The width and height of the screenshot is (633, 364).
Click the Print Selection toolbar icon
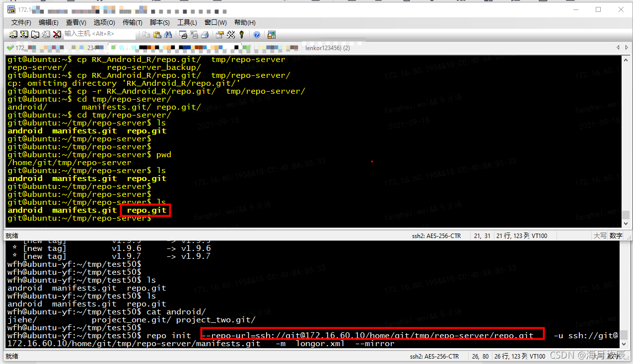point(194,34)
